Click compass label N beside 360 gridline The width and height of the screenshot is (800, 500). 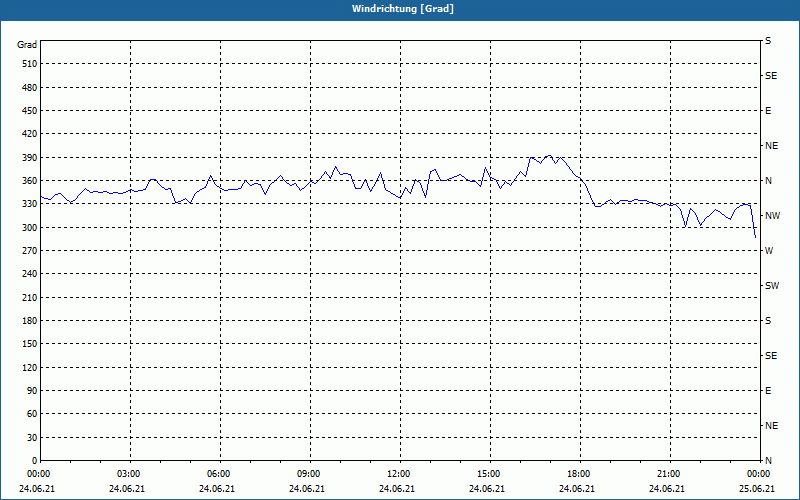point(768,181)
